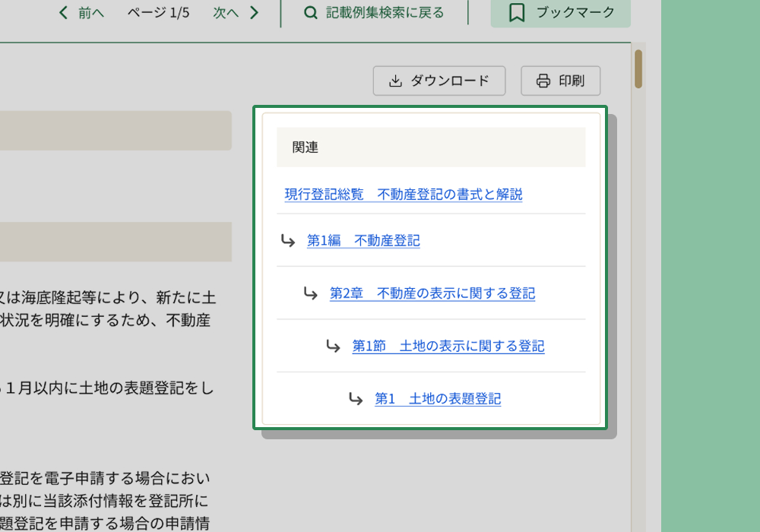Open 第1編 不動産登記 link
Screen dimensions: 760x532
pos(363,240)
